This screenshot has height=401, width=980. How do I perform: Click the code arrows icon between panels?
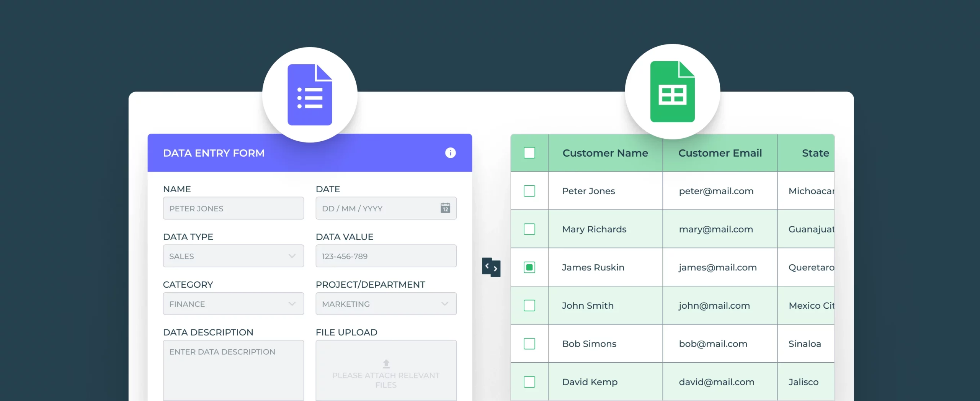(491, 267)
